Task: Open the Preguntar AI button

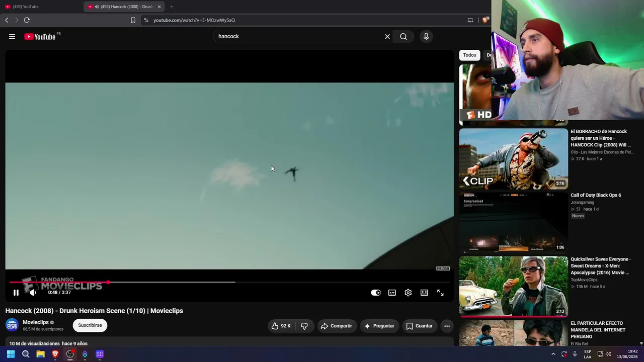Action: point(379,326)
